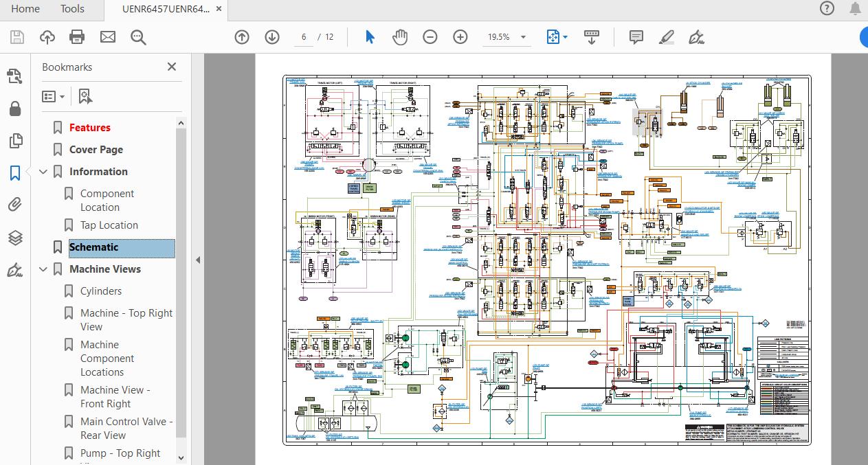The height and width of the screenshot is (465, 868).
Task: Toggle the Bookmarks panel icon
Action: point(14,173)
